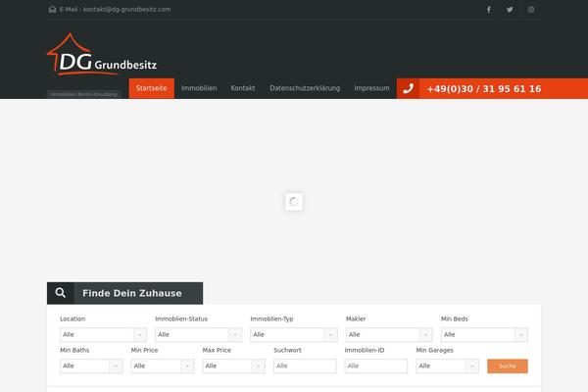Open the Instagram social icon
This screenshot has width=588, height=392.
pyautogui.click(x=531, y=10)
